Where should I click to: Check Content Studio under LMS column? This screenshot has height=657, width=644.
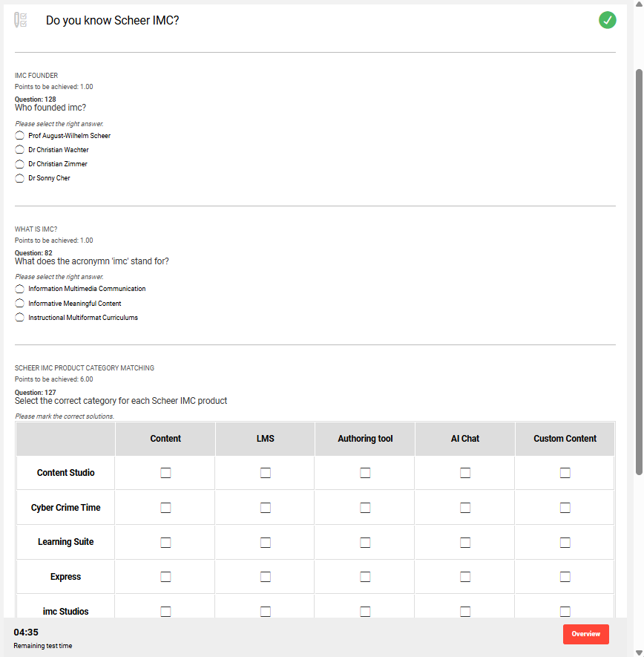(266, 473)
